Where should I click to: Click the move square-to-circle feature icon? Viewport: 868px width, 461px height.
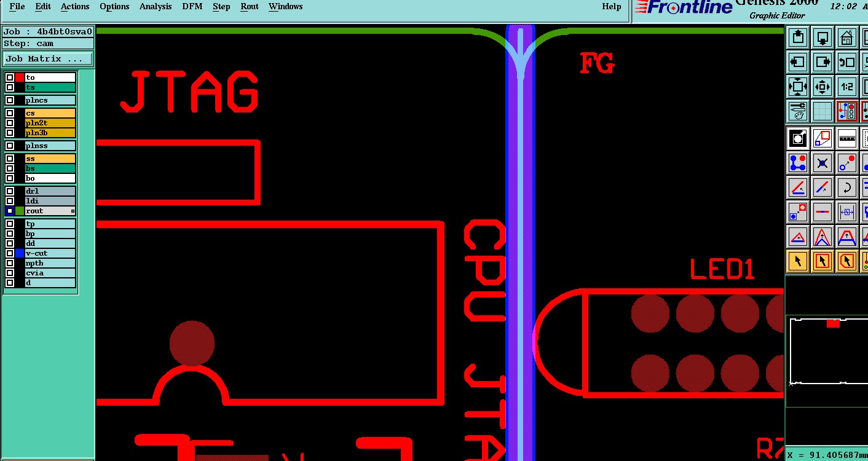797,212
